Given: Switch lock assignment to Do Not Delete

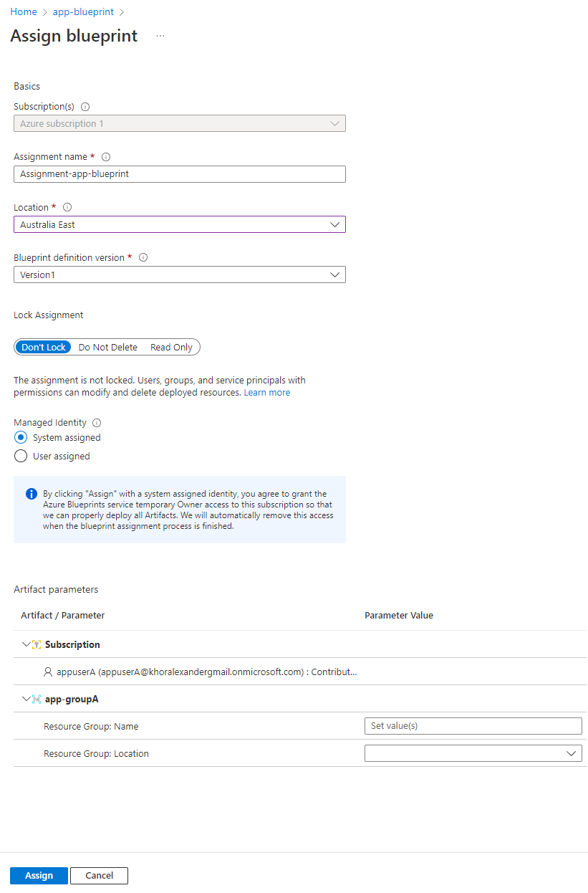Looking at the screenshot, I should (x=107, y=347).
